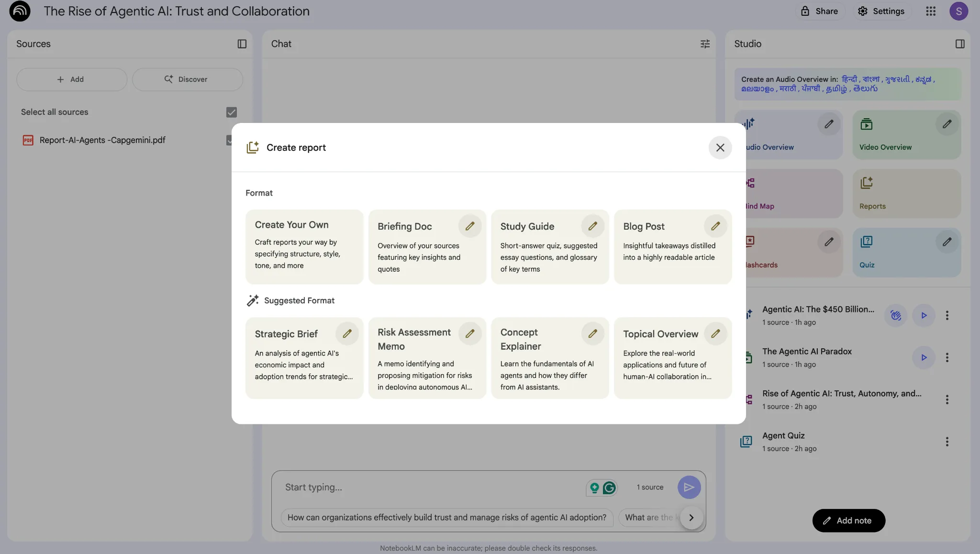Select the Create Your Own format card

coord(304,246)
